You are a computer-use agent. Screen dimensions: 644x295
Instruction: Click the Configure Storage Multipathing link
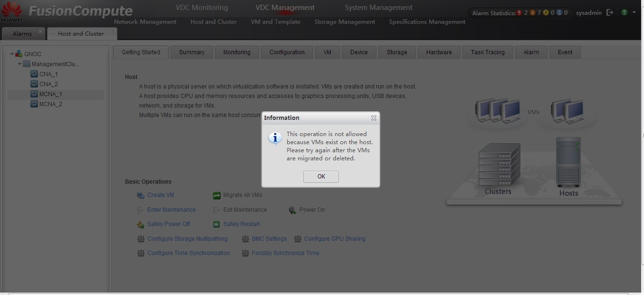pos(187,239)
